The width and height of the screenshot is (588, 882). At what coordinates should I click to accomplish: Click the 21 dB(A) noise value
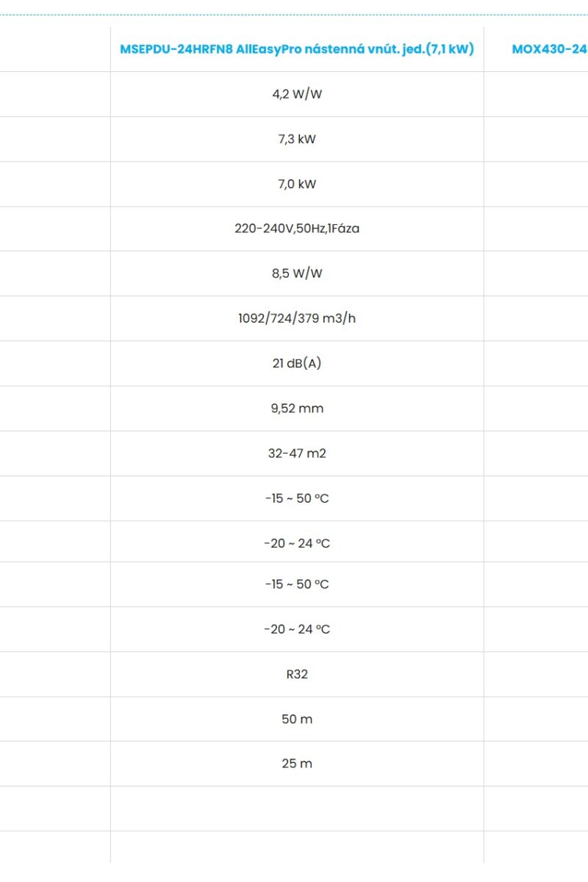coord(297,363)
